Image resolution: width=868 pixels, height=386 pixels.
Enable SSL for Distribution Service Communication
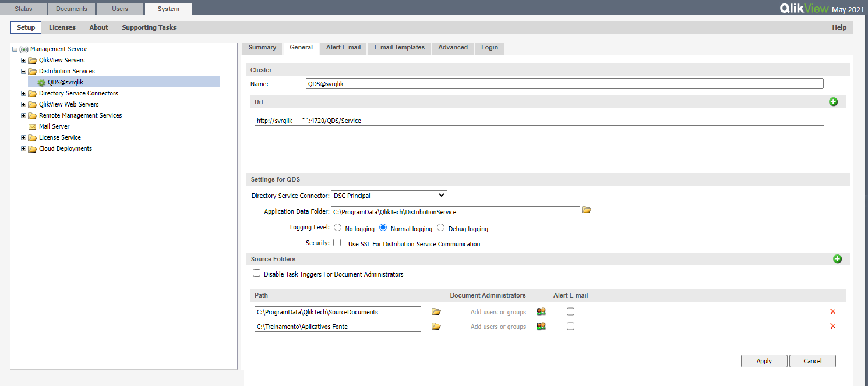337,243
